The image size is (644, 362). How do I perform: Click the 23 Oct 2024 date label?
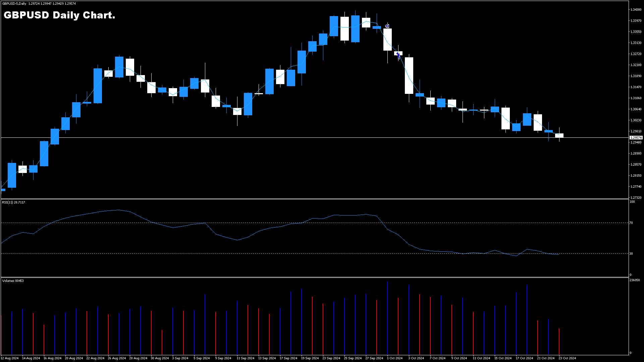tap(567, 358)
